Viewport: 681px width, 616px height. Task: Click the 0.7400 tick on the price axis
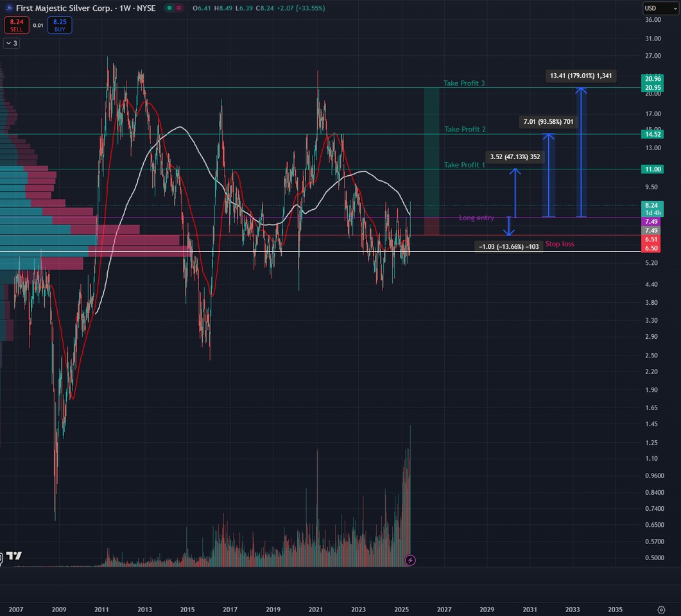[x=655, y=508]
